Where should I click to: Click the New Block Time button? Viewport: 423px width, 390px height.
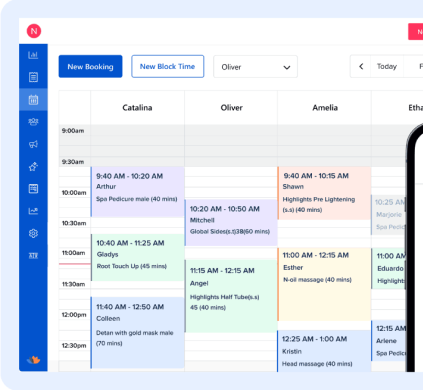click(x=167, y=66)
